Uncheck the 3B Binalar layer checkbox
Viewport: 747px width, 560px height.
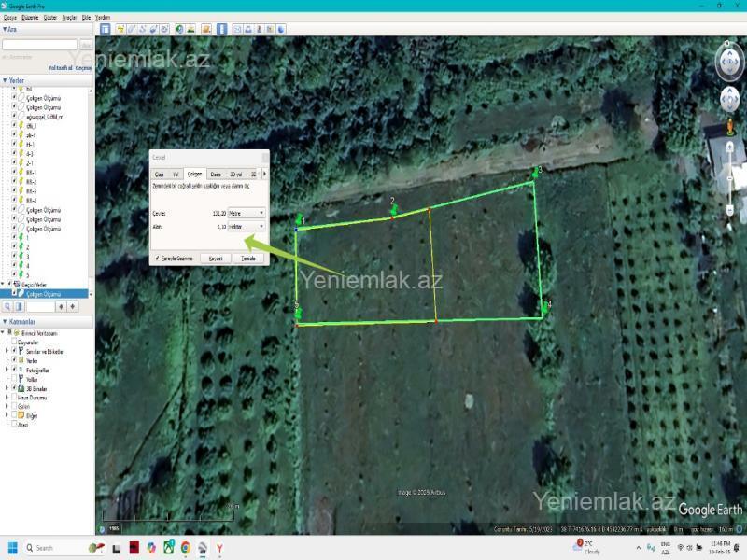[x=14, y=388]
